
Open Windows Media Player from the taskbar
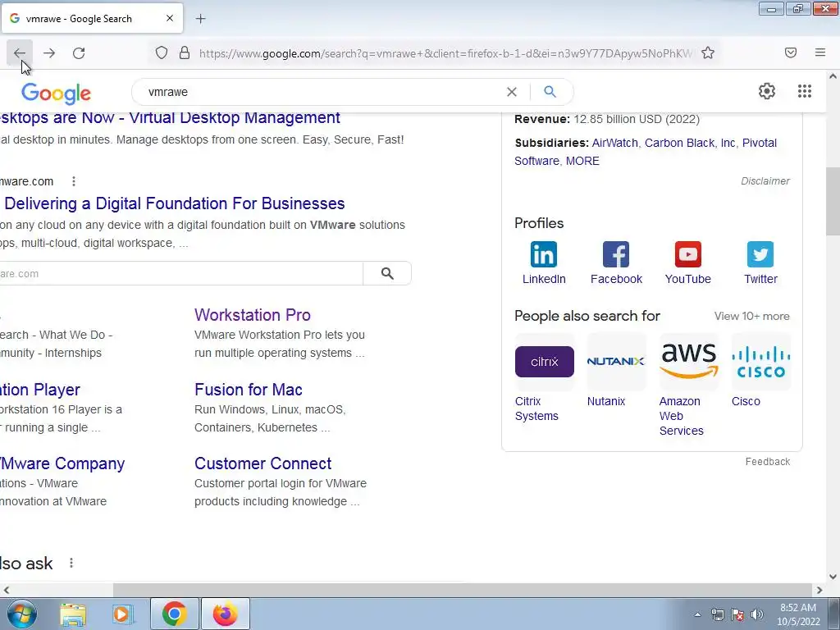tap(122, 614)
